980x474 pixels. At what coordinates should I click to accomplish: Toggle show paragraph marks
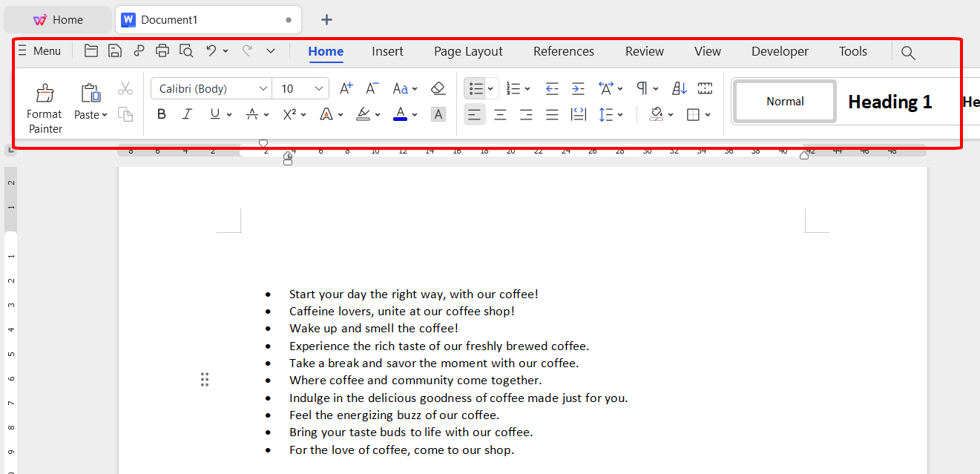tap(642, 88)
